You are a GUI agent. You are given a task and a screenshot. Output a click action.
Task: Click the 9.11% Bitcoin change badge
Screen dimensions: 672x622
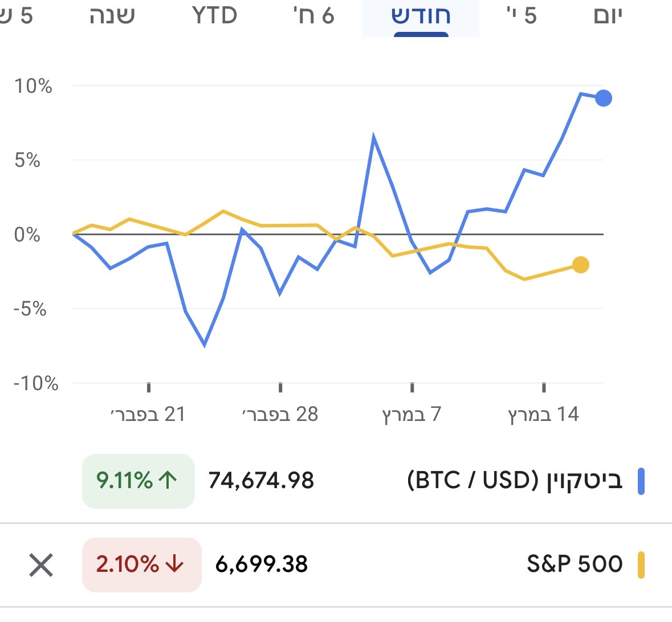(x=139, y=481)
